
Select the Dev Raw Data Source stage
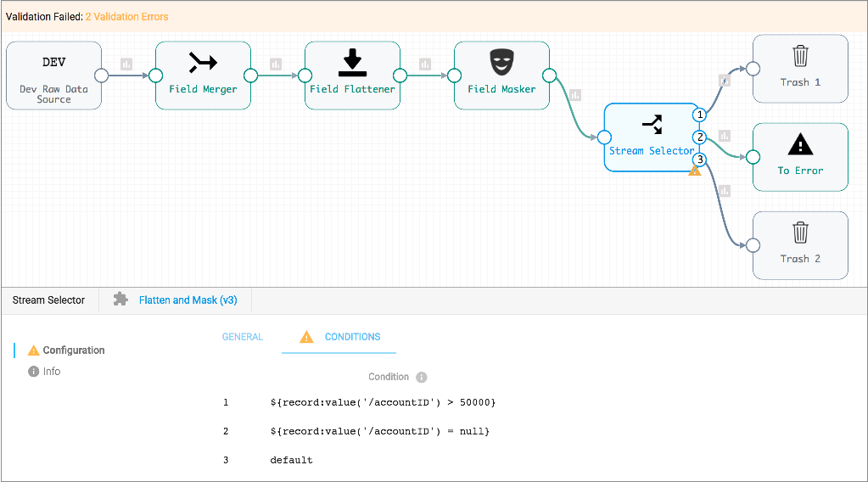tap(53, 76)
